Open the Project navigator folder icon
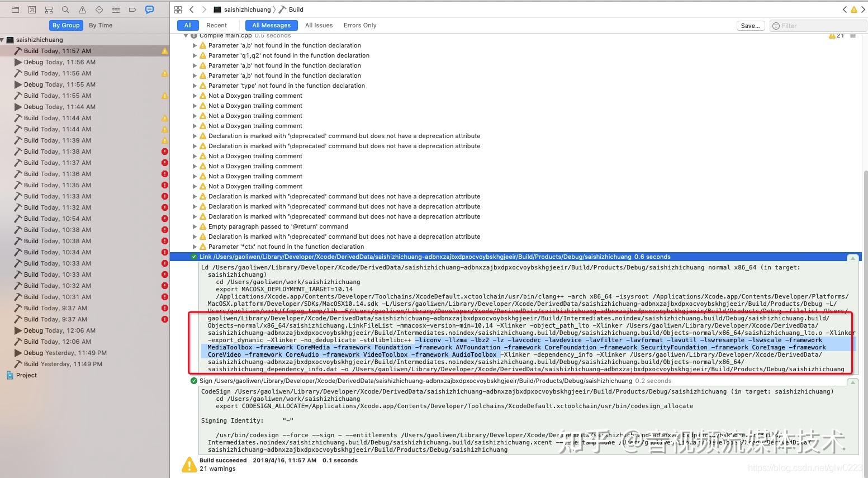Screen dimensions: 868x478 point(15,10)
